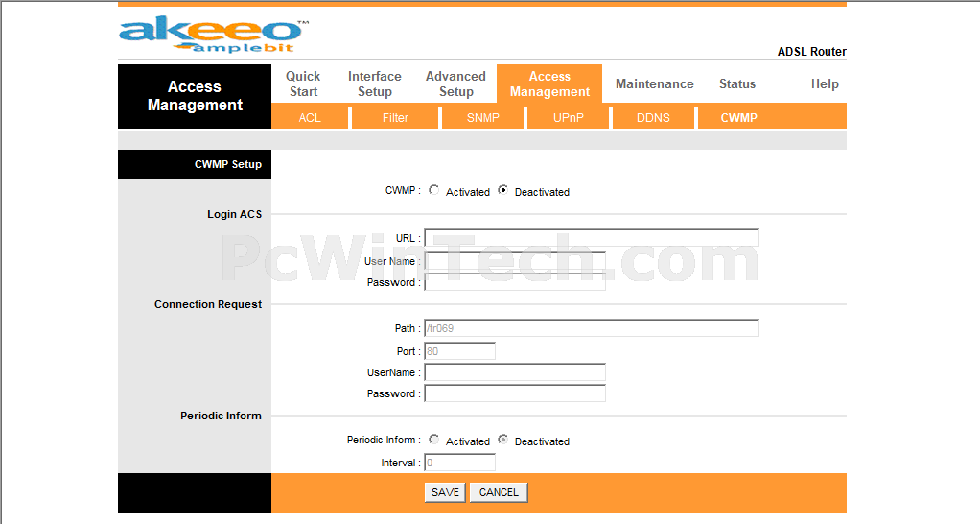
Task: Click the CWMP Setup section header
Action: pyautogui.click(x=195, y=164)
